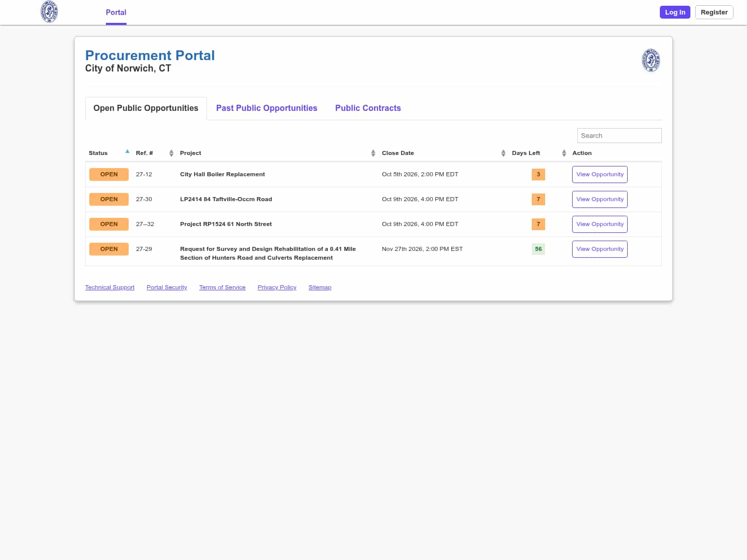Click the Register button
Image resolution: width=747 pixels, height=560 pixels.
coord(714,12)
